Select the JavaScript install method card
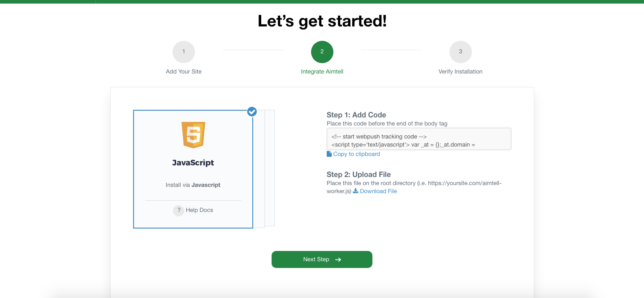This screenshot has height=298, width=644. (x=193, y=169)
